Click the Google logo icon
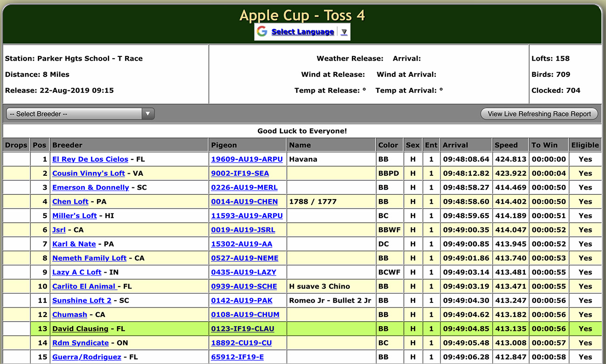 (262, 32)
